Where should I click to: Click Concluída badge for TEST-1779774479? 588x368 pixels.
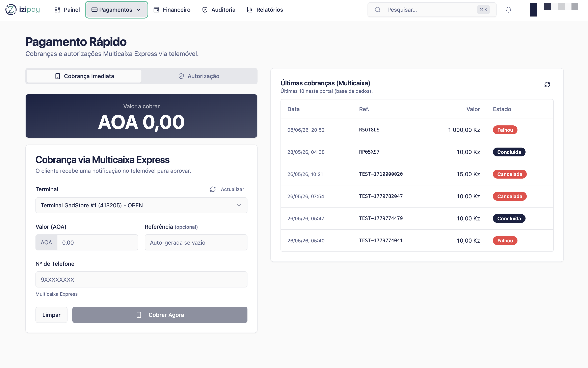[x=509, y=219]
